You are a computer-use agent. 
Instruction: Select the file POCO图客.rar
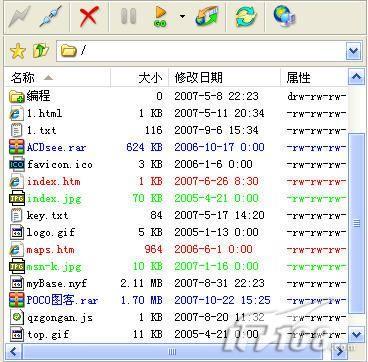point(62,300)
